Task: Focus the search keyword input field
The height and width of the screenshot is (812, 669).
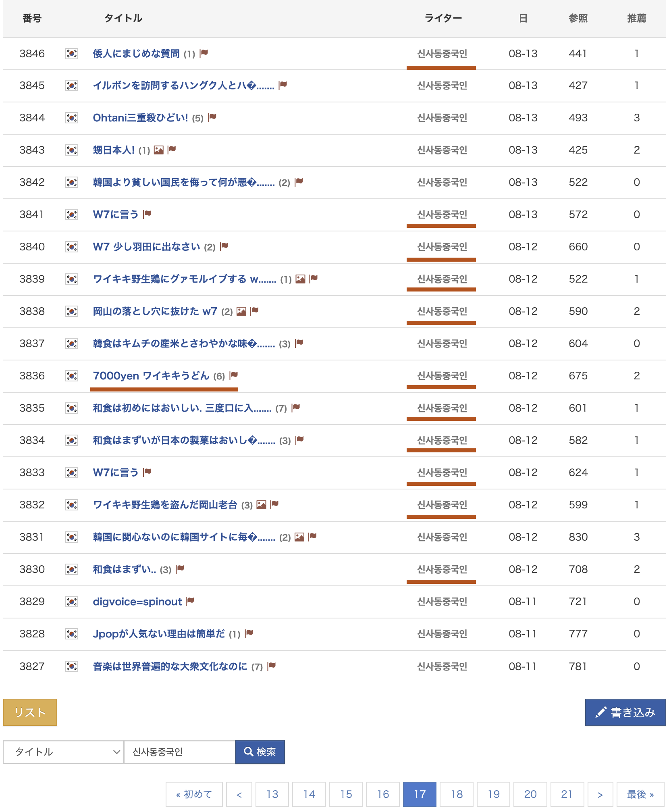Action: [179, 752]
